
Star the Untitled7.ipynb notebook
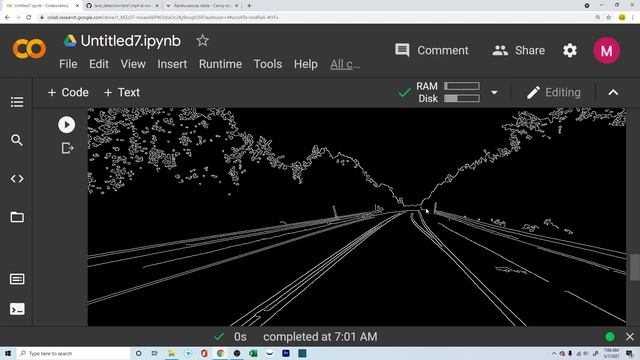point(202,40)
